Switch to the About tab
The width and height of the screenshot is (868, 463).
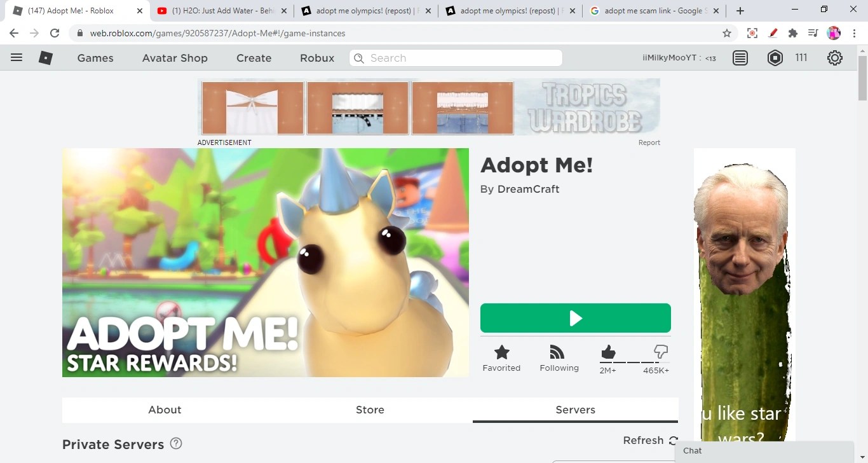point(165,410)
